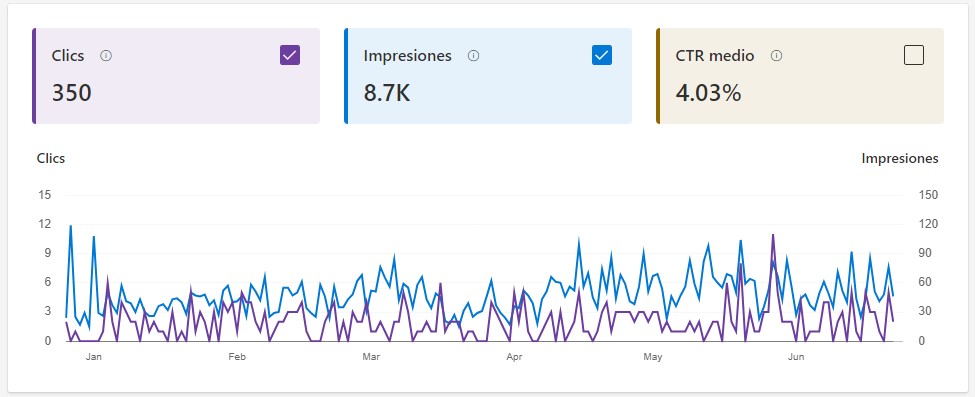
Task: Click the Jun label on the chart axis
Action: click(796, 357)
